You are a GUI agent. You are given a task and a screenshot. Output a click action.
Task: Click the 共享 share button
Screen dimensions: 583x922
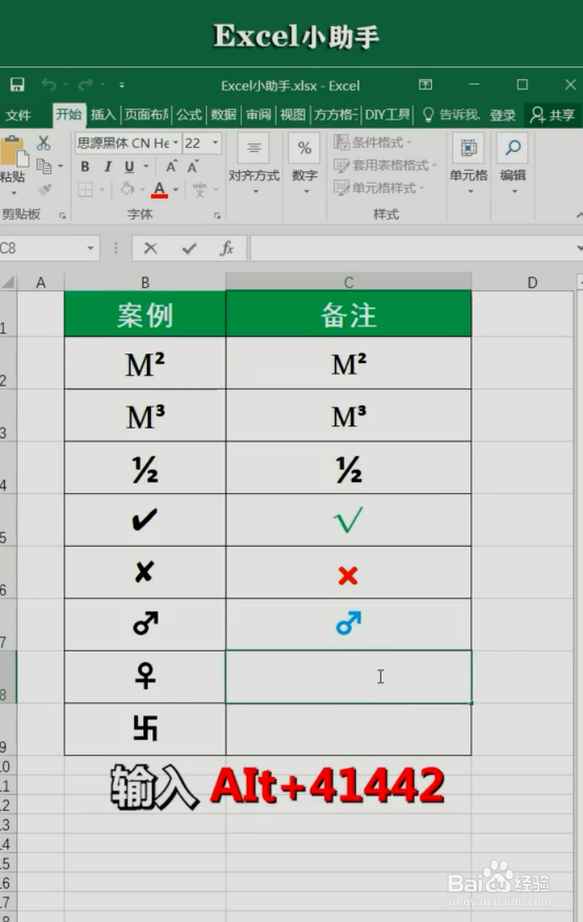[x=552, y=115]
